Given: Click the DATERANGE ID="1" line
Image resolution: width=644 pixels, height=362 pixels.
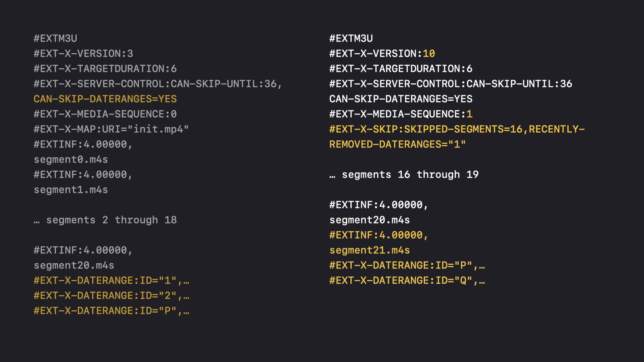Looking at the screenshot, I should tap(111, 280).
